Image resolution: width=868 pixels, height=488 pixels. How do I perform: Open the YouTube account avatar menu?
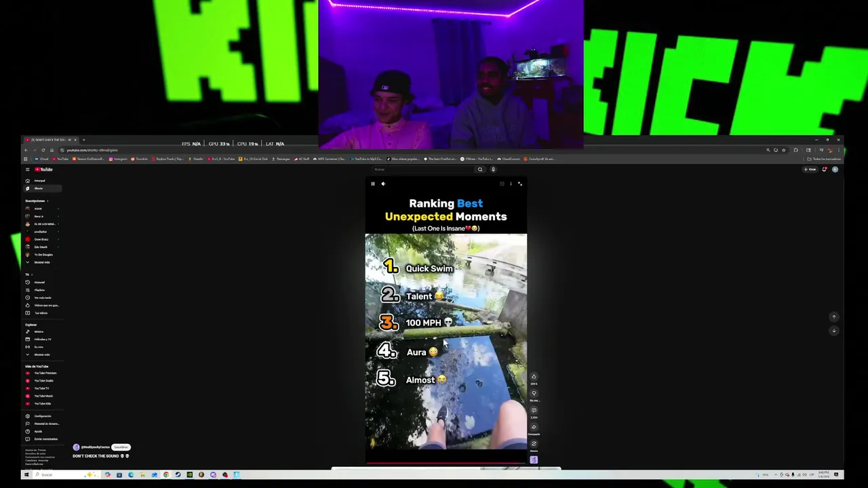point(835,169)
